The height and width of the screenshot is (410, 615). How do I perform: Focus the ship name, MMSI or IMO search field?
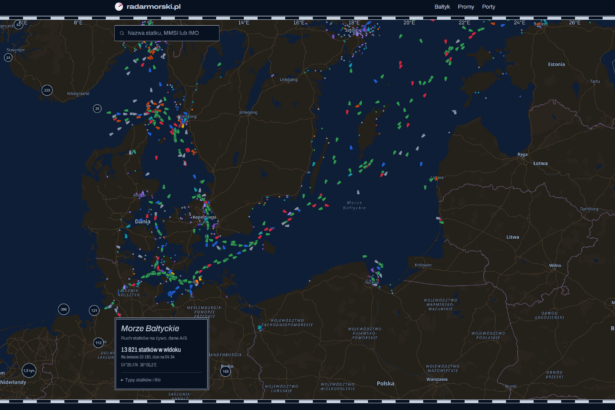[167, 33]
